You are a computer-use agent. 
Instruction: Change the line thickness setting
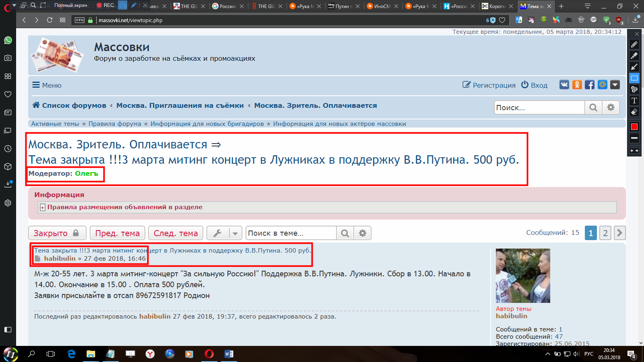pos(634,138)
